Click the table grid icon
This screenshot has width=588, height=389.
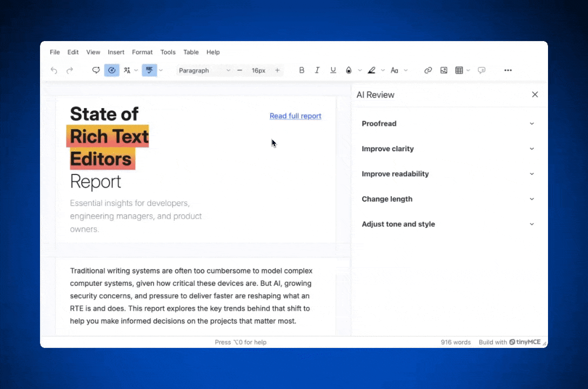point(459,70)
